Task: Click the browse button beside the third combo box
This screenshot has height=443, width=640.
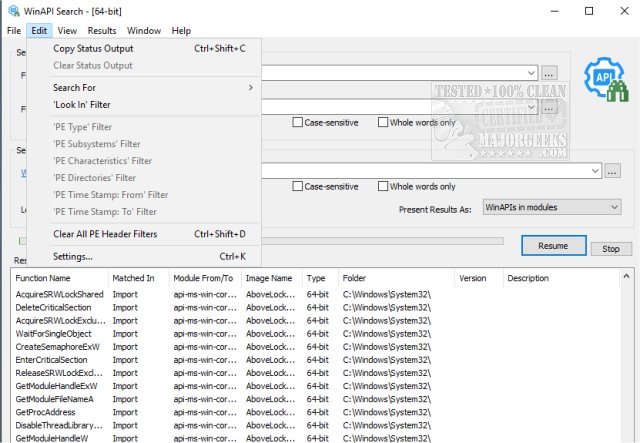Action: click(x=612, y=171)
